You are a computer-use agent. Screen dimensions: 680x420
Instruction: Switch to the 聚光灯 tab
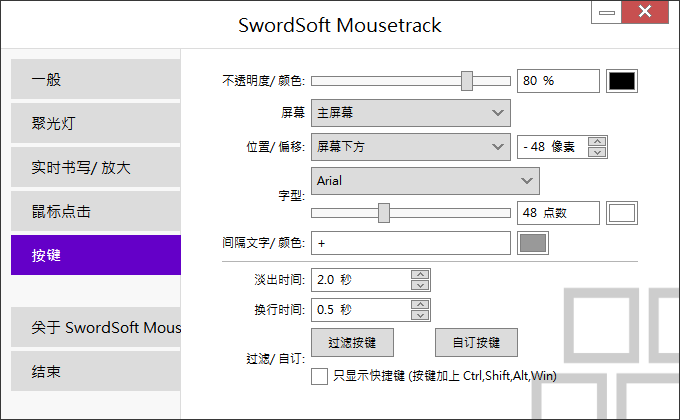[x=95, y=123]
